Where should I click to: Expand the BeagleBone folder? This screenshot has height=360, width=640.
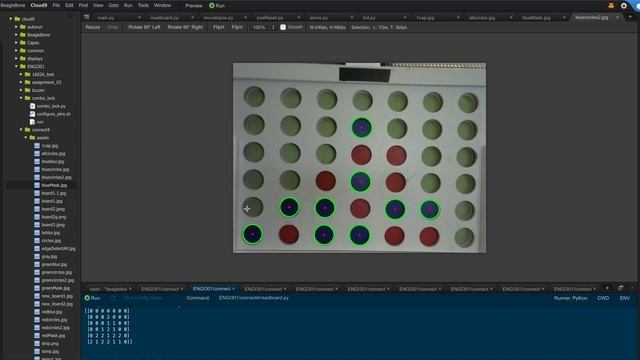(x=16, y=35)
